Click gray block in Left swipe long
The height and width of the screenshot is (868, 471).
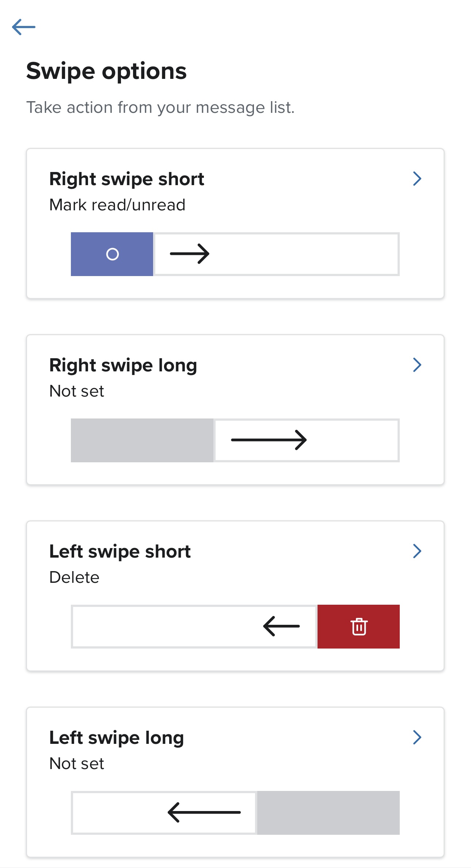point(328,813)
